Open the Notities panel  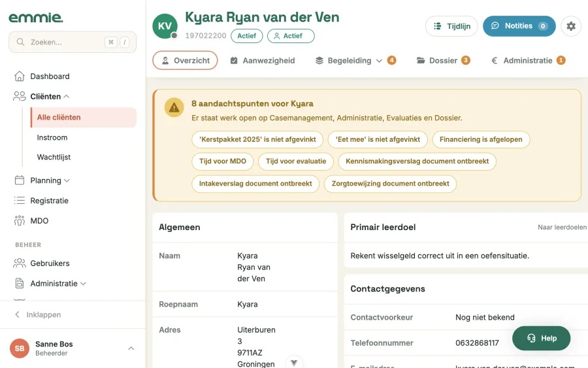pyautogui.click(x=519, y=26)
